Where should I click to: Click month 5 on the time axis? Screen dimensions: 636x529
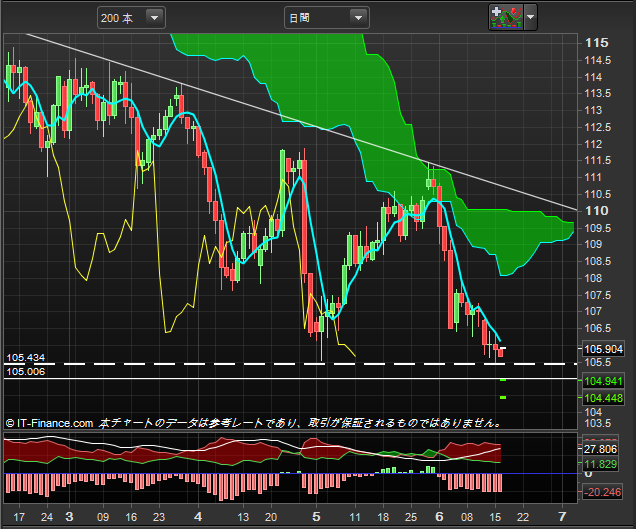pyautogui.click(x=316, y=516)
